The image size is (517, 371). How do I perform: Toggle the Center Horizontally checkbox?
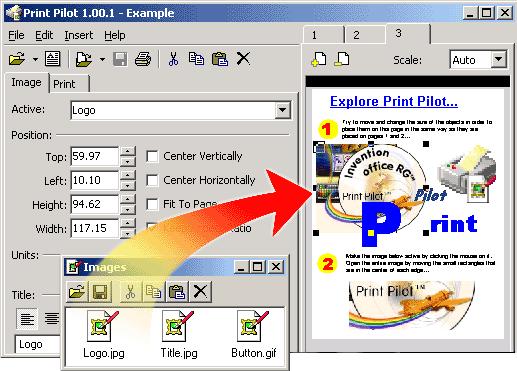click(152, 180)
